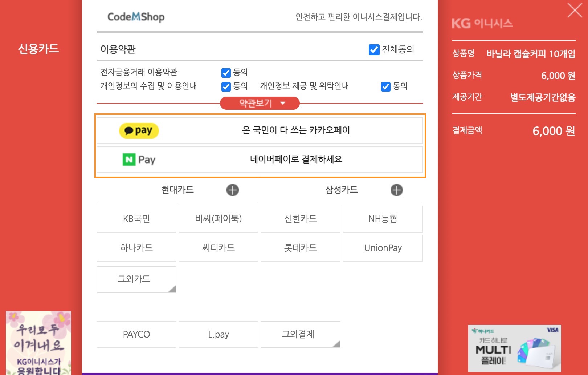
Task: Click the 우리모두 이겨내요 banner image
Action: pyautogui.click(x=38, y=343)
